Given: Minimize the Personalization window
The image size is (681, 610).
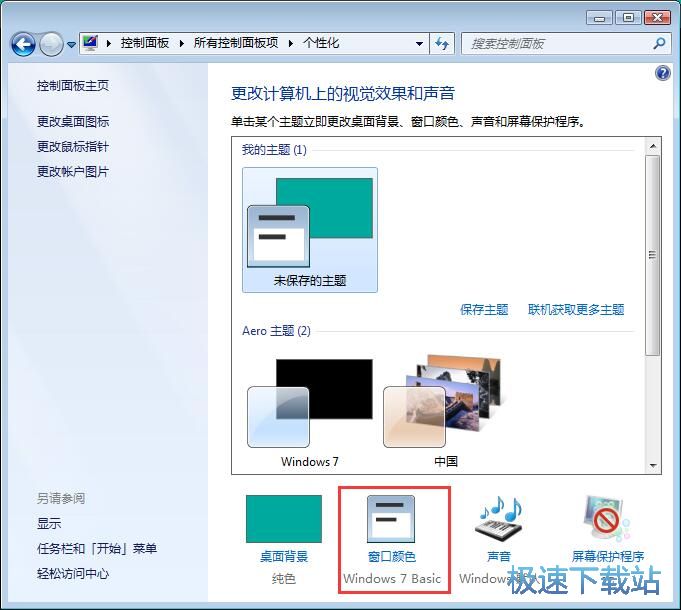Looking at the screenshot, I should (599, 18).
